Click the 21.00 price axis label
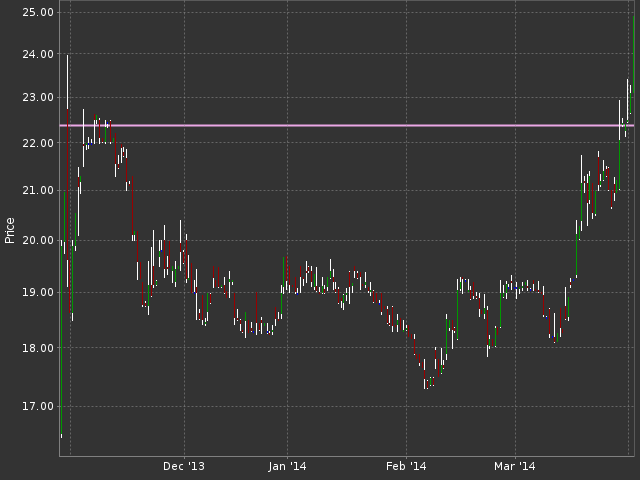The height and width of the screenshot is (480, 640). click(38, 190)
